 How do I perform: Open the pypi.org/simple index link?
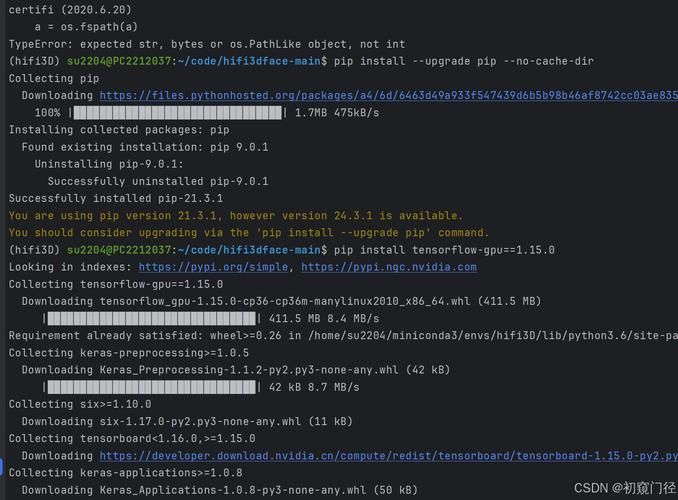point(213,267)
